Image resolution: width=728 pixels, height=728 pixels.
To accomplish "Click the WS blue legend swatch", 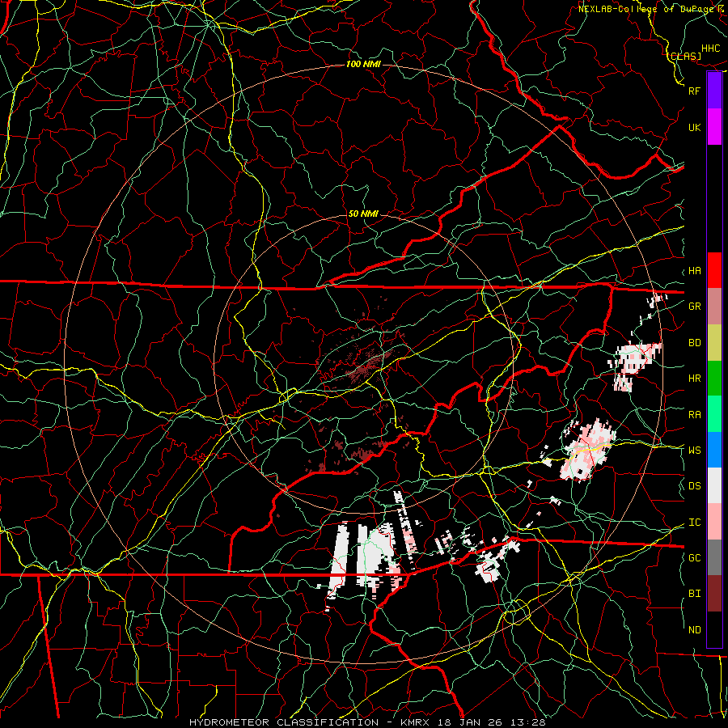I will [x=714, y=450].
